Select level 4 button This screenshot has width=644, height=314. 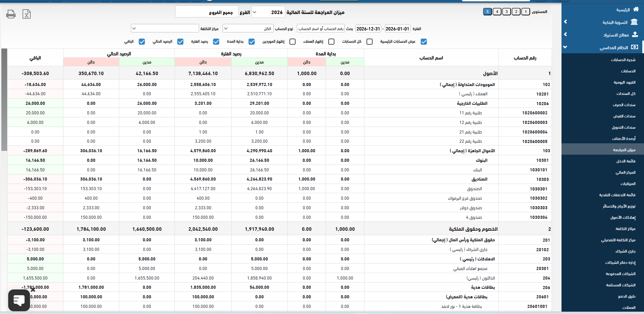[x=497, y=12]
